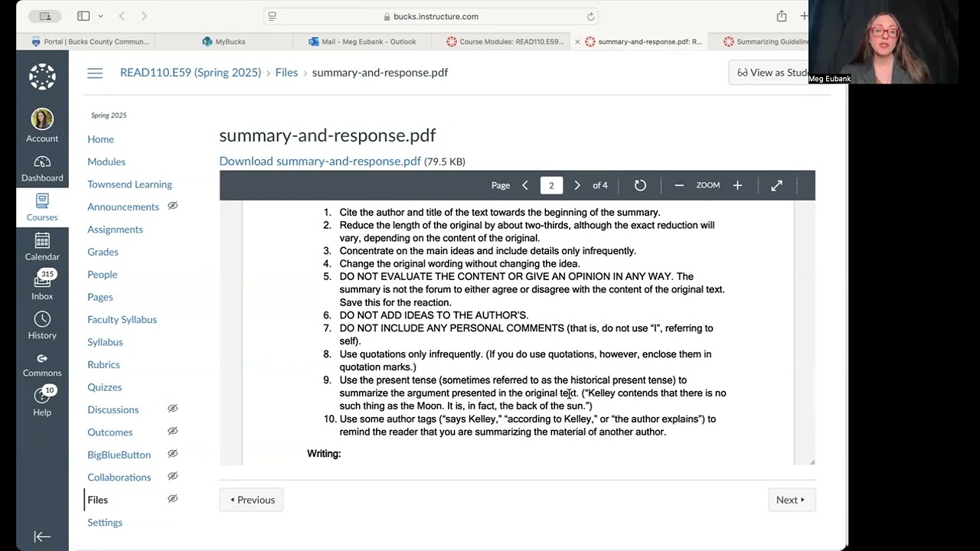Reload the page in Safari
This screenshot has width=980, height=551.
590,16
